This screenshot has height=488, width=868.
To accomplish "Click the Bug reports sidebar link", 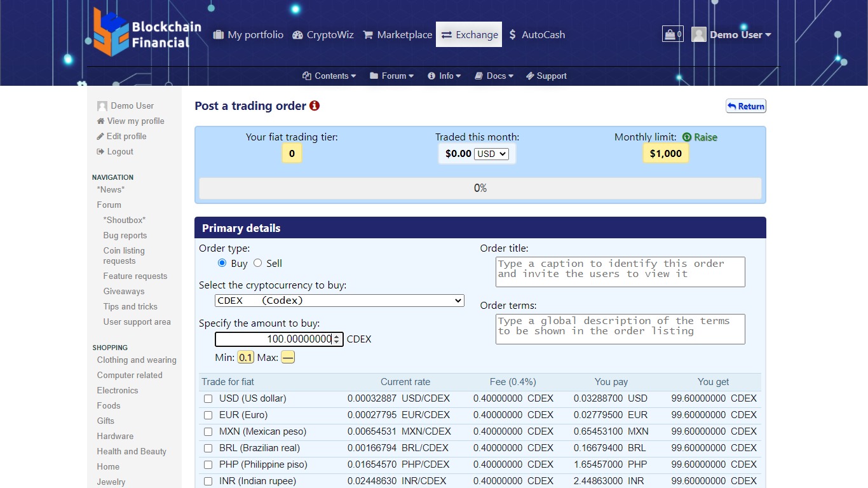I will [125, 236].
